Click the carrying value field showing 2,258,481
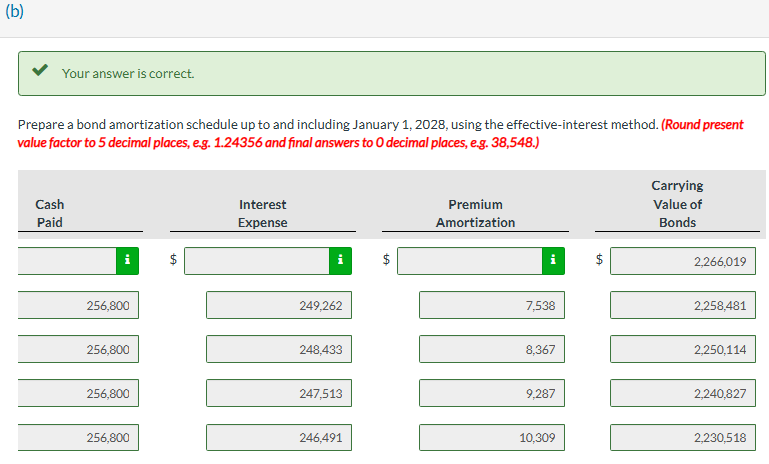 [683, 305]
